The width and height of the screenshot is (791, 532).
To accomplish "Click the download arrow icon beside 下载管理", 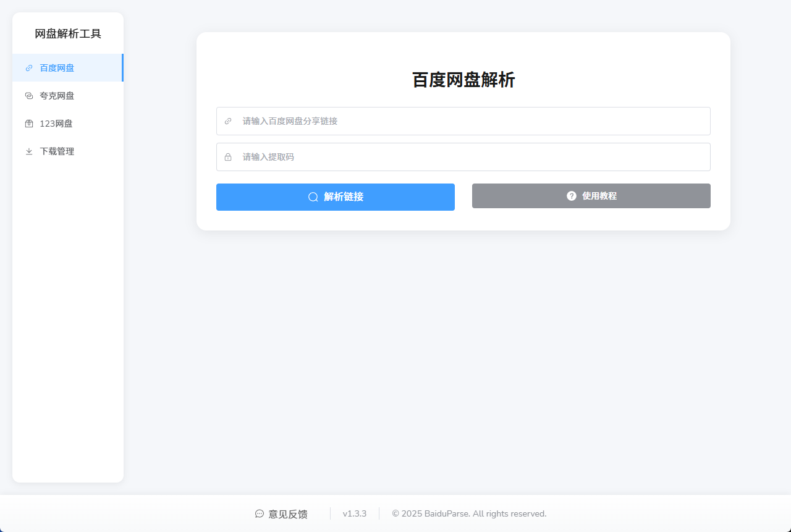I will (x=29, y=151).
